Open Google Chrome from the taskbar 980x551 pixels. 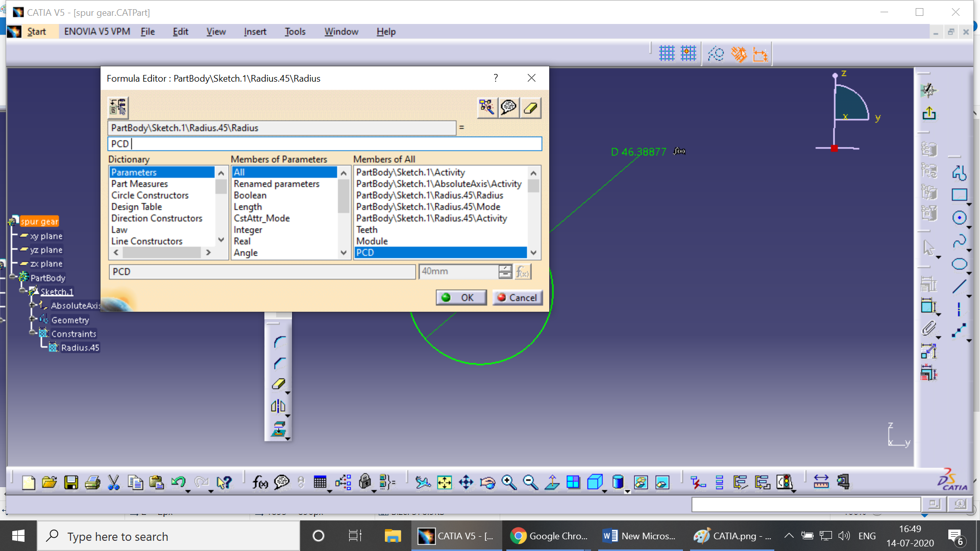point(549,536)
